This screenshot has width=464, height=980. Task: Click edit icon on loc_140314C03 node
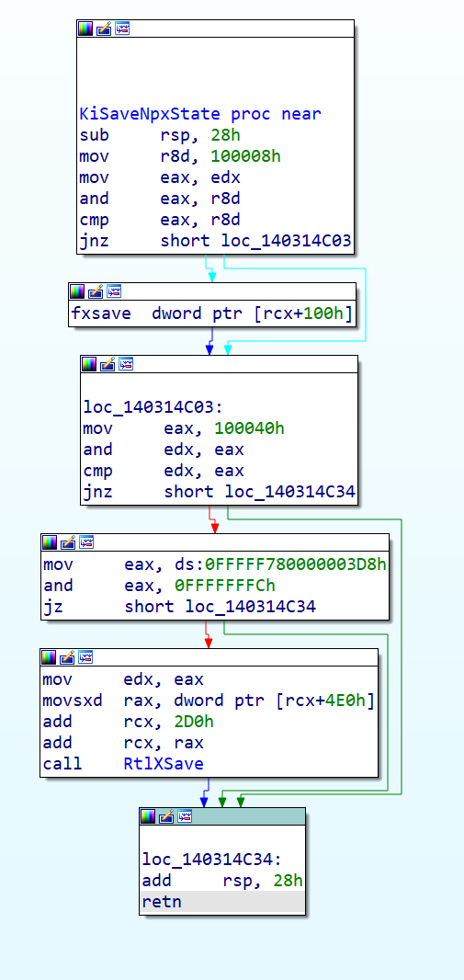(x=108, y=364)
